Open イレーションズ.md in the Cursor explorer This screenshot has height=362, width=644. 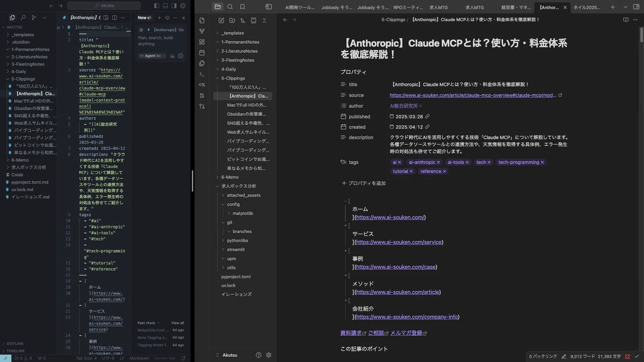31,197
